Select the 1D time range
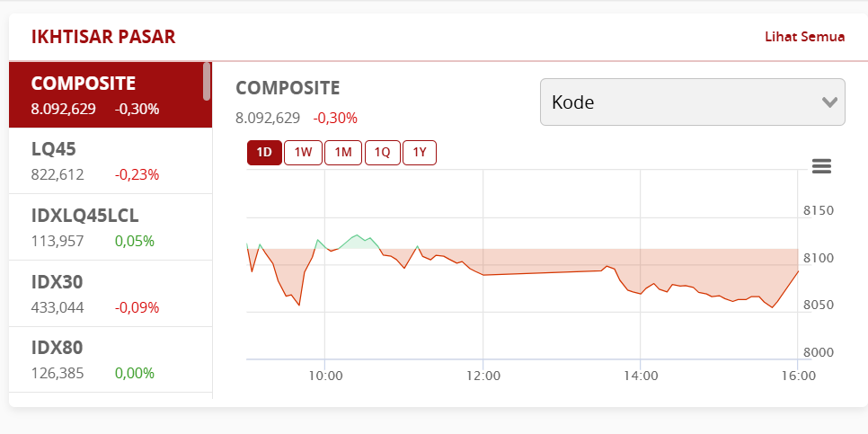The width and height of the screenshot is (868, 434). 264,153
